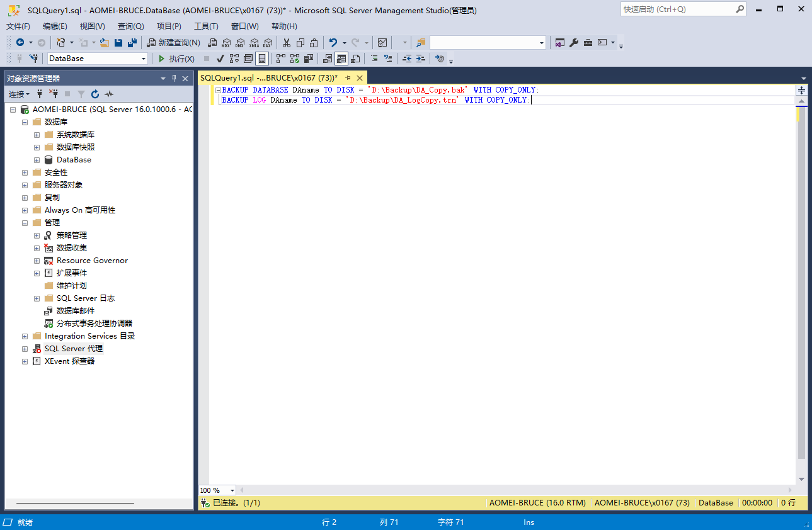The width and height of the screenshot is (812, 530).
Task: Open the activity monitor icon
Action: tap(382, 42)
